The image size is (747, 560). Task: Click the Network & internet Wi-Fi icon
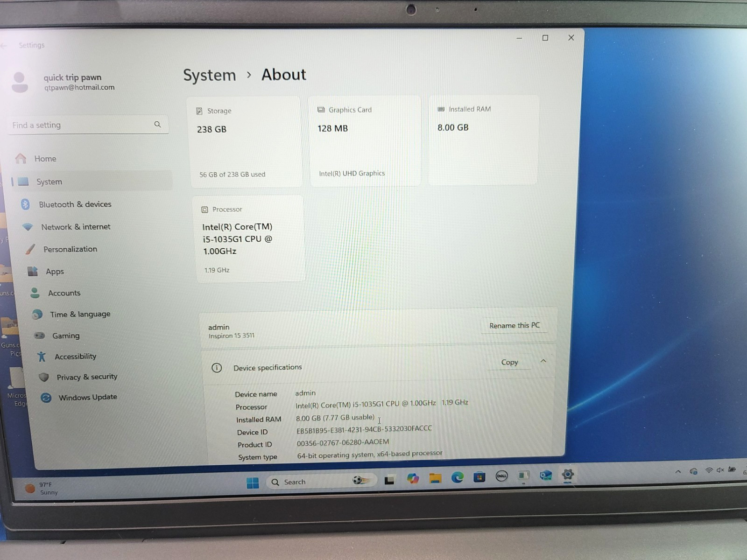click(28, 227)
